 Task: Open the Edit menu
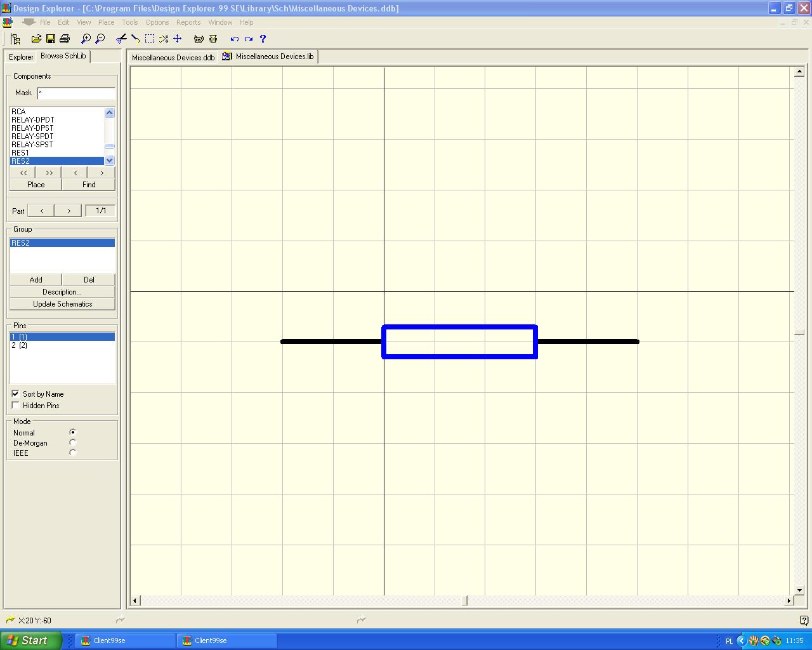[x=63, y=22]
